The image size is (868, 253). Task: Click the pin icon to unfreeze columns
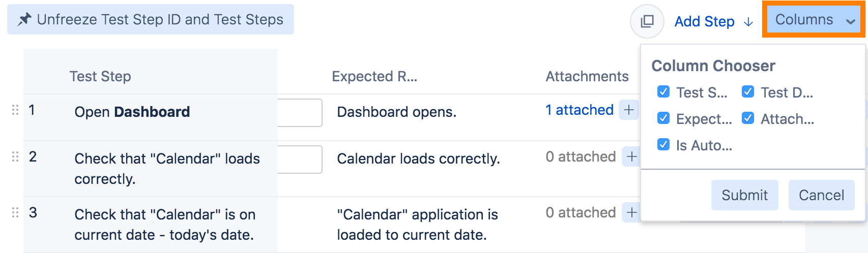pyautogui.click(x=24, y=20)
